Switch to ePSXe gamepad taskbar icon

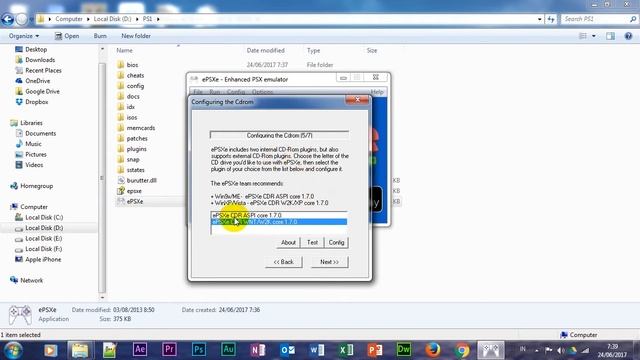pyautogui.click(x=491, y=350)
